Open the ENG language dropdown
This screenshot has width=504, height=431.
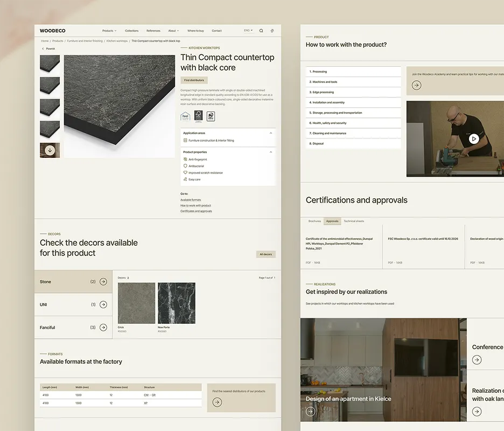point(248,30)
